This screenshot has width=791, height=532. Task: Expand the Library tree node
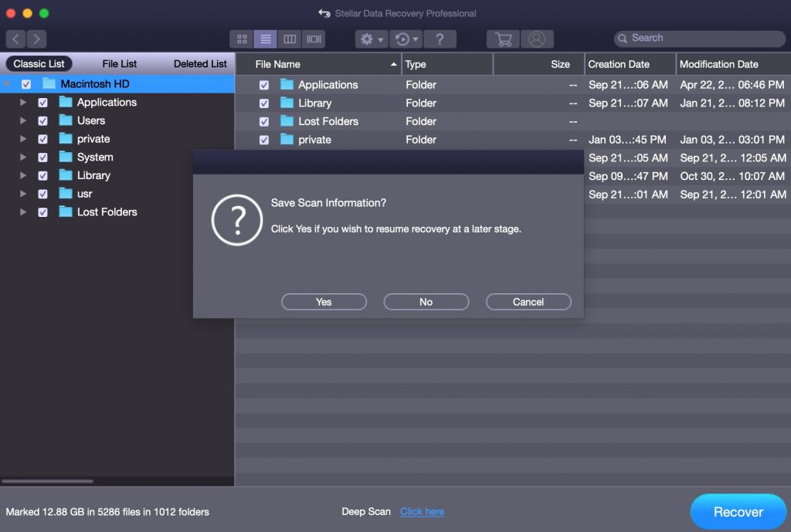point(22,175)
